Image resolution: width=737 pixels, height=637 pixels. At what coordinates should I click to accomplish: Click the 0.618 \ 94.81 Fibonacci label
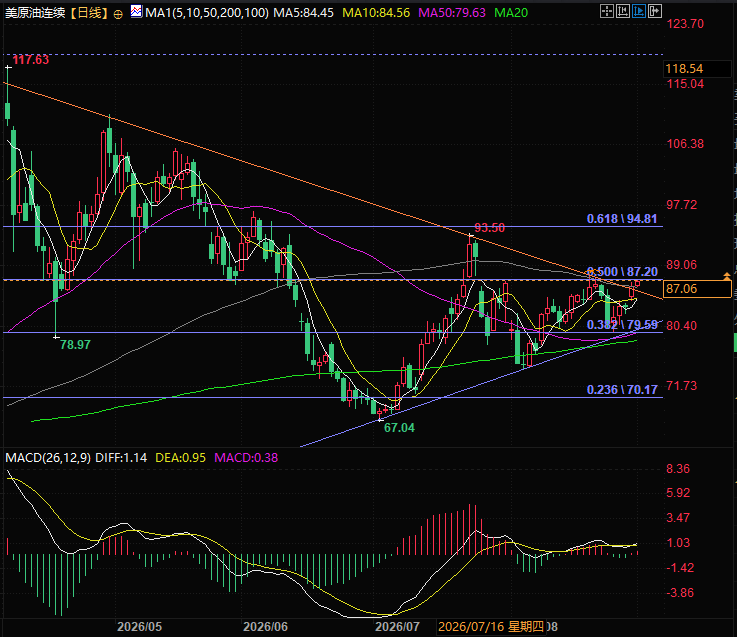pos(622,219)
